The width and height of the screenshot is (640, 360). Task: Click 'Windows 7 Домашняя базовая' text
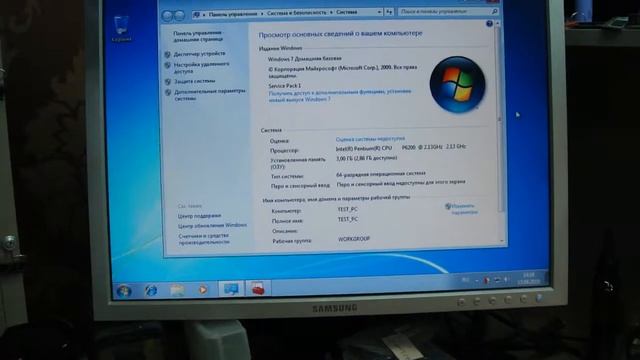pyautogui.click(x=304, y=59)
